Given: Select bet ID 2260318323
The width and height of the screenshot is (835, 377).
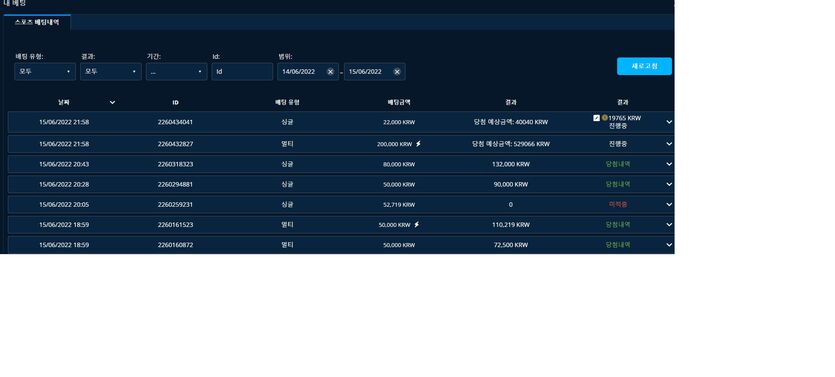Looking at the screenshot, I should tap(175, 164).
